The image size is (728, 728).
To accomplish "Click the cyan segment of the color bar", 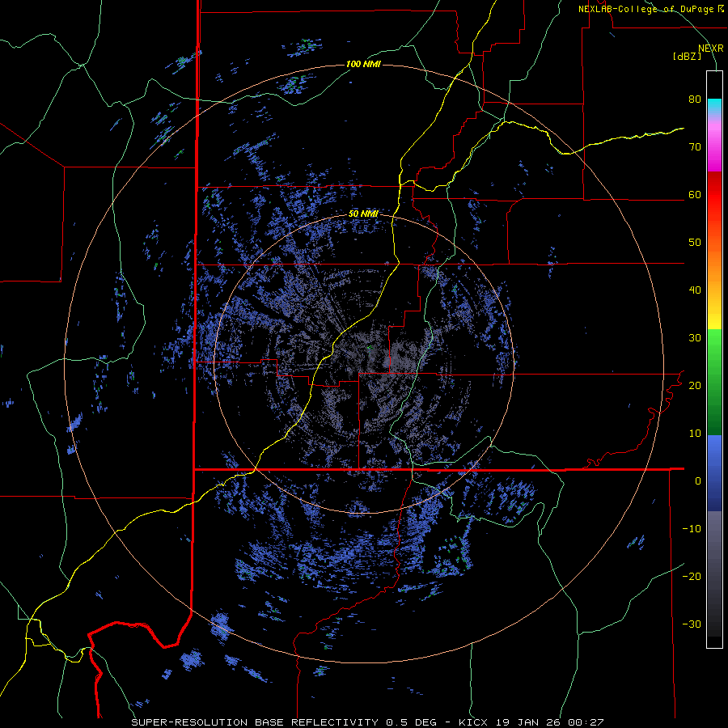I will (714, 106).
